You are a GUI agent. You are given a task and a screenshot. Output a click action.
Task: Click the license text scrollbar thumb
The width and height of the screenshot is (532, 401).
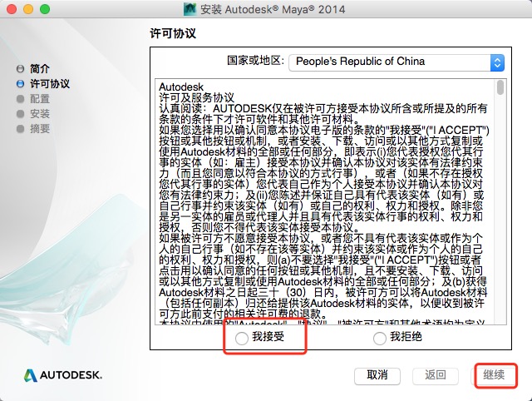[x=500, y=87]
